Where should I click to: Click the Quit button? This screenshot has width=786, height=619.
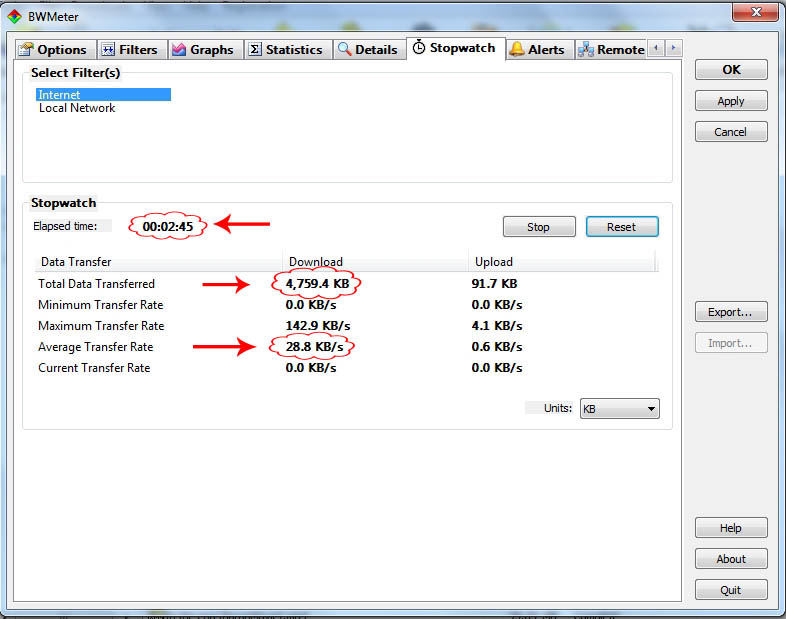point(731,590)
